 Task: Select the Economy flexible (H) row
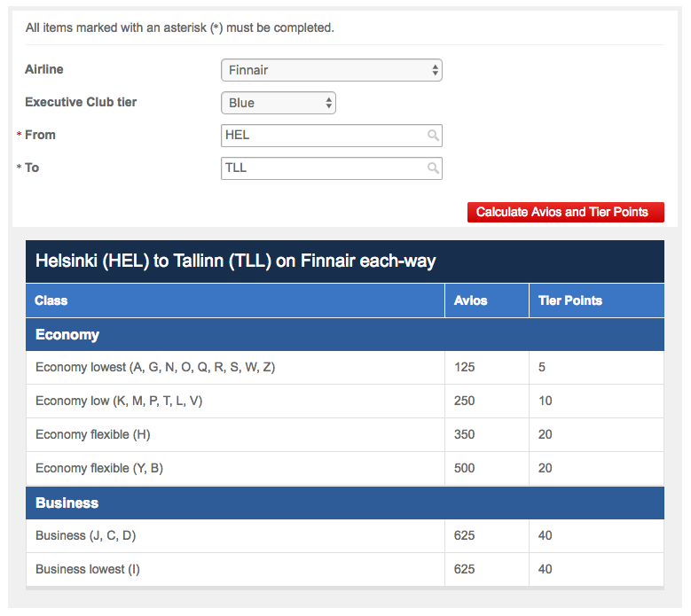click(x=93, y=434)
